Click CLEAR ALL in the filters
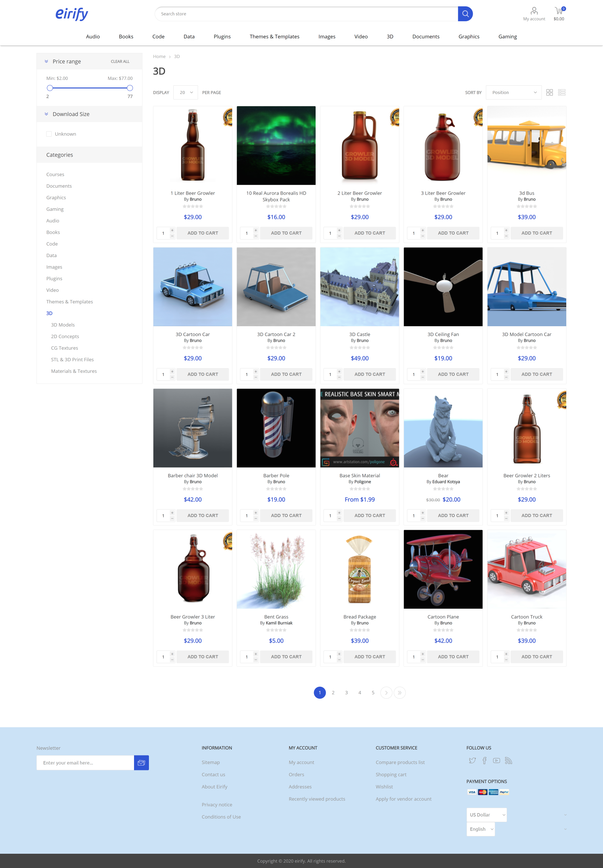 [x=120, y=61]
